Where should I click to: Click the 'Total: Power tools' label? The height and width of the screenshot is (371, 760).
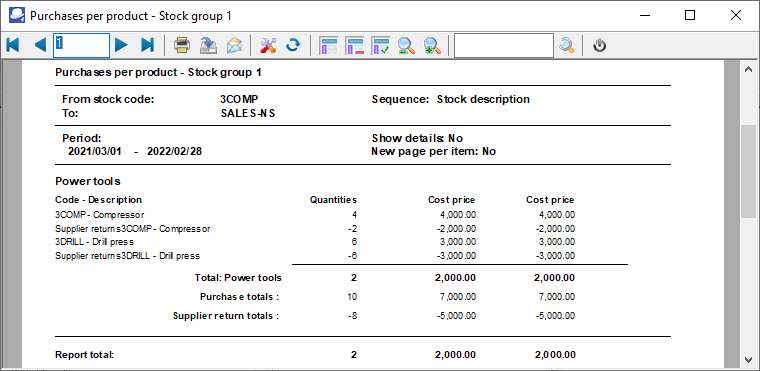pyautogui.click(x=238, y=278)
